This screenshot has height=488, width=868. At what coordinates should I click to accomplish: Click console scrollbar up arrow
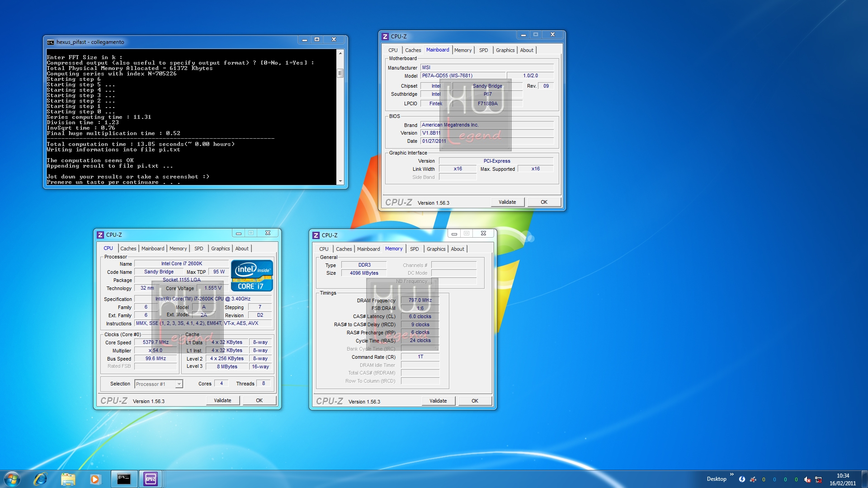[x=340, y=53]
